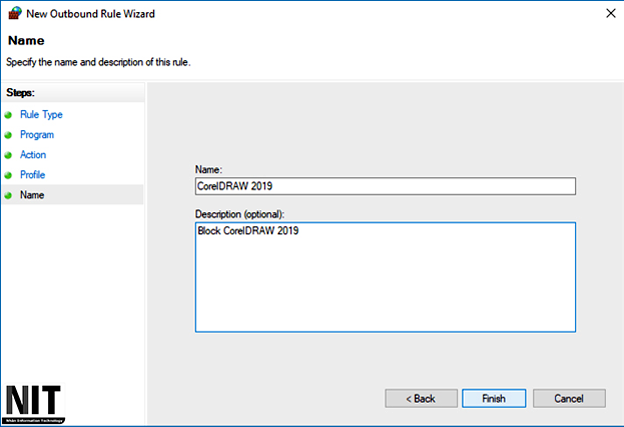Click 'Specify the name and description' text

tap(98, 62)
